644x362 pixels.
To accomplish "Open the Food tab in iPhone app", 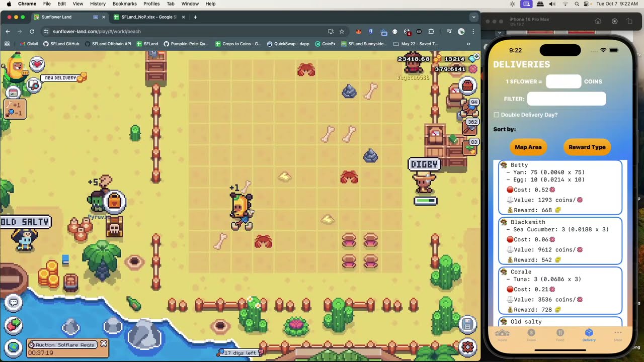I will [560, 335].
